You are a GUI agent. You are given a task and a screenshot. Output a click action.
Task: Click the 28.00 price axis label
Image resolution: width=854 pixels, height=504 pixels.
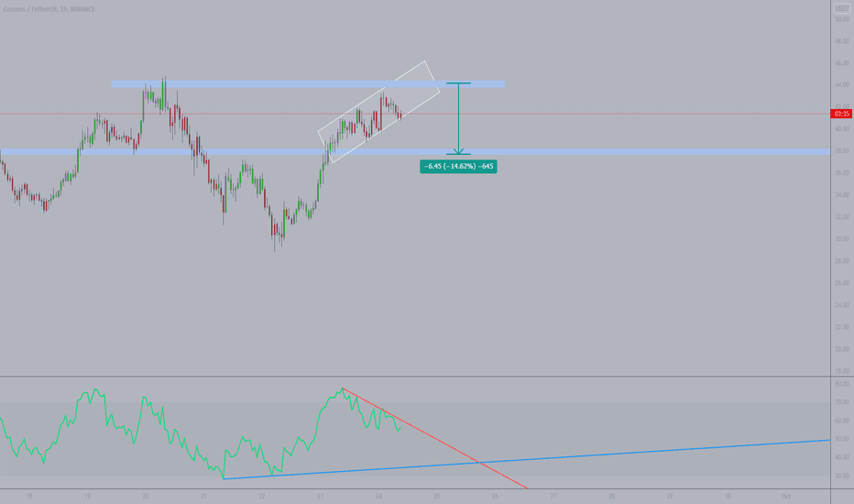pos(842,261)
